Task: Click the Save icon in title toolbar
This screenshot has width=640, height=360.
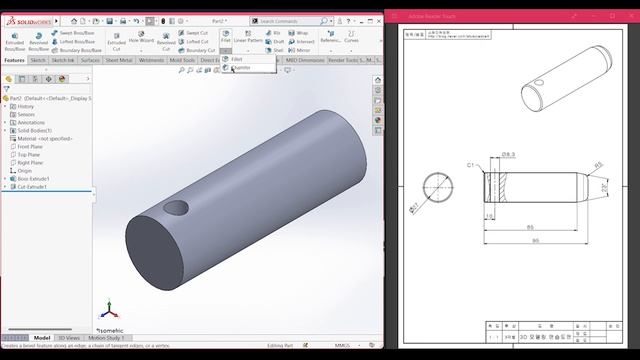Action: coord(109,21)
